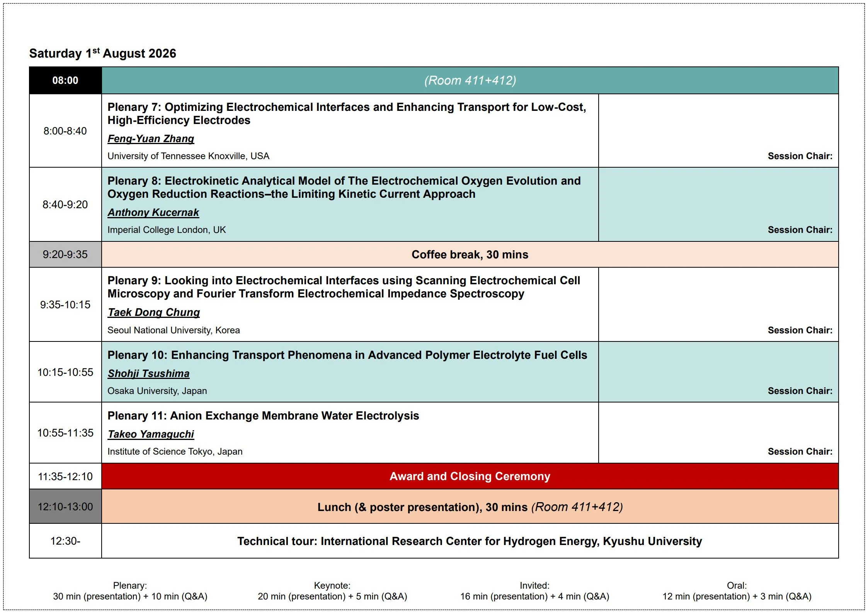Screen dimensions: 868x613
Task: Select the 12:10-13:00 time cell
Action: pos(65,507)
